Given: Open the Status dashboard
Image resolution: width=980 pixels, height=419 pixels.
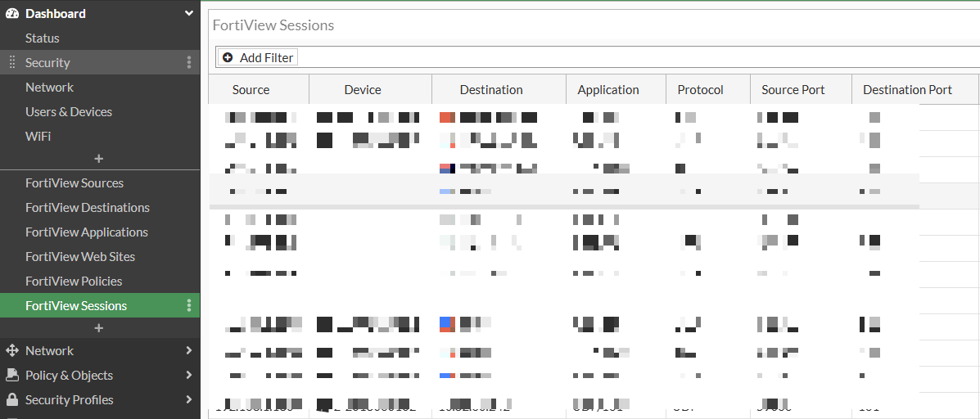Looking at the screenshot, I should click(43, 38).
